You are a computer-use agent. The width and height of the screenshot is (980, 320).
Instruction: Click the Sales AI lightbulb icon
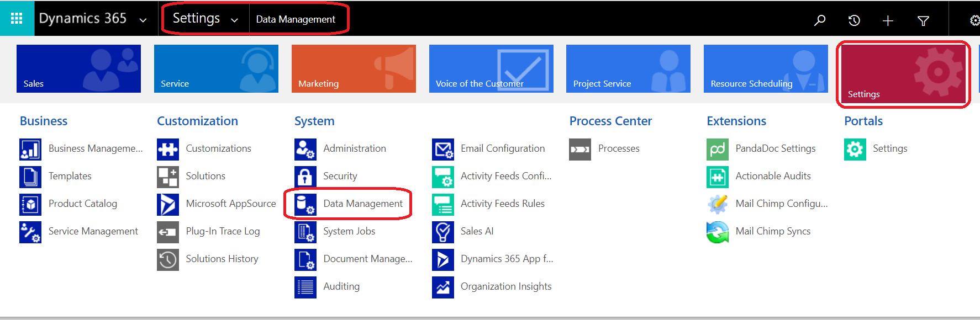tap(443, 232)
